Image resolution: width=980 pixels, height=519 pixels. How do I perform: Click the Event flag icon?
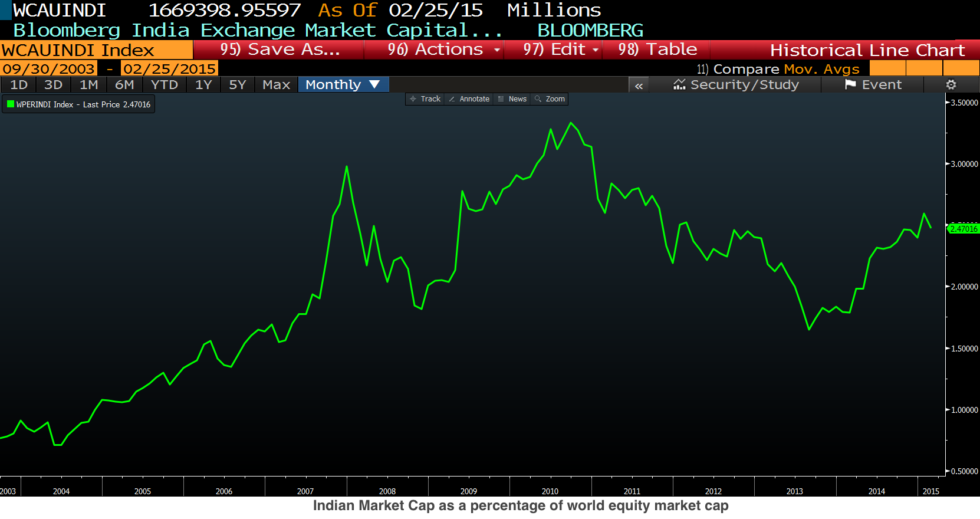click(850, 84)
